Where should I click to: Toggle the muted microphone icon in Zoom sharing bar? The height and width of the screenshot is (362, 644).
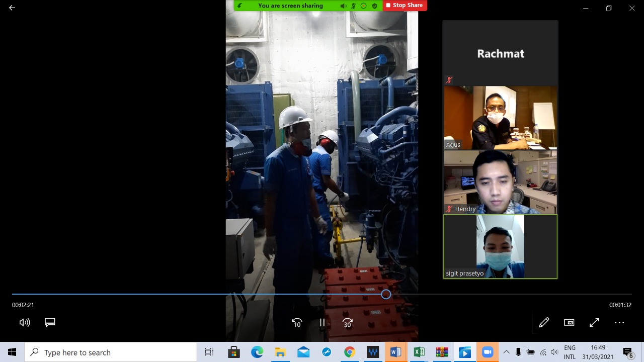click(354, 6)
